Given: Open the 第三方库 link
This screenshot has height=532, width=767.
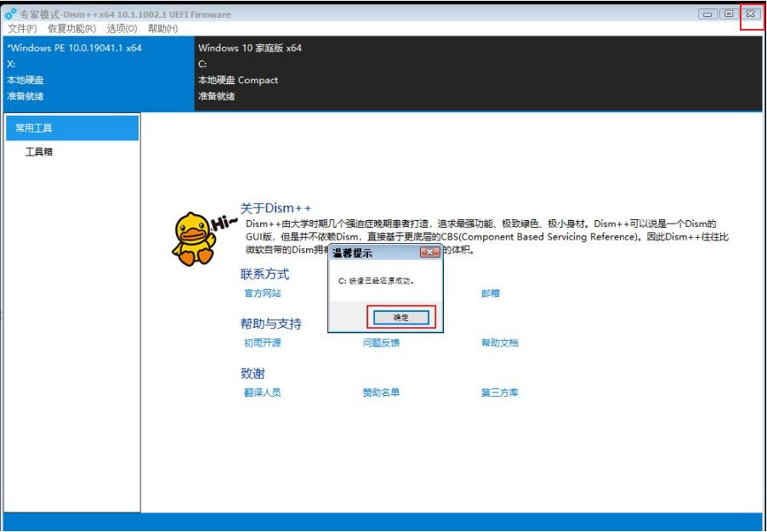Looking at the screenshot, I should (x=499, y=393).
